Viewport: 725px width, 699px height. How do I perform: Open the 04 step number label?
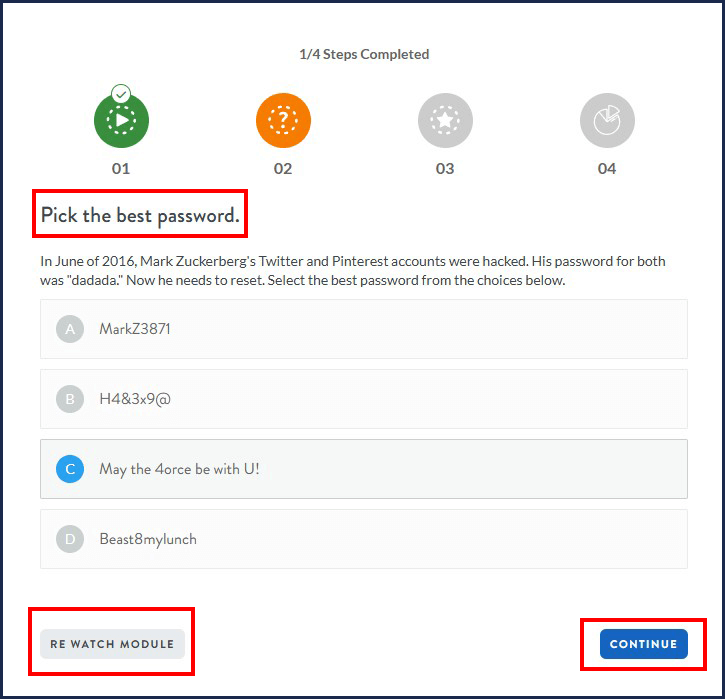tap(607, 168)
